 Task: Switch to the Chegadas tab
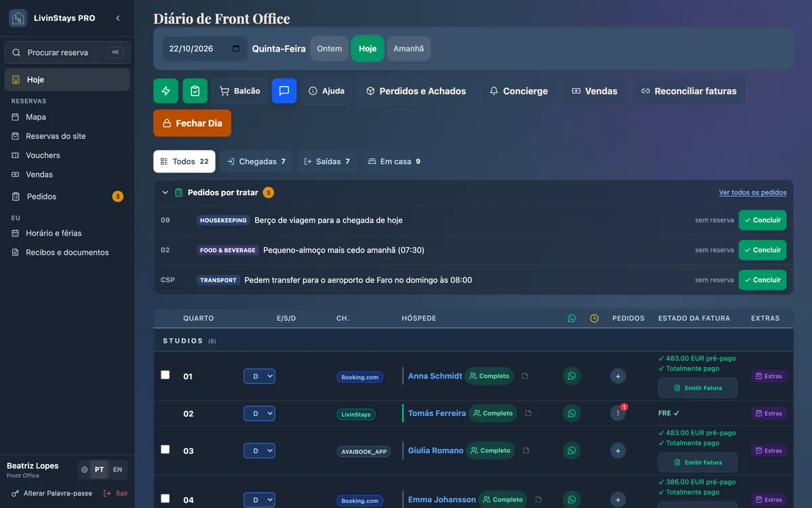pos(256,162)
